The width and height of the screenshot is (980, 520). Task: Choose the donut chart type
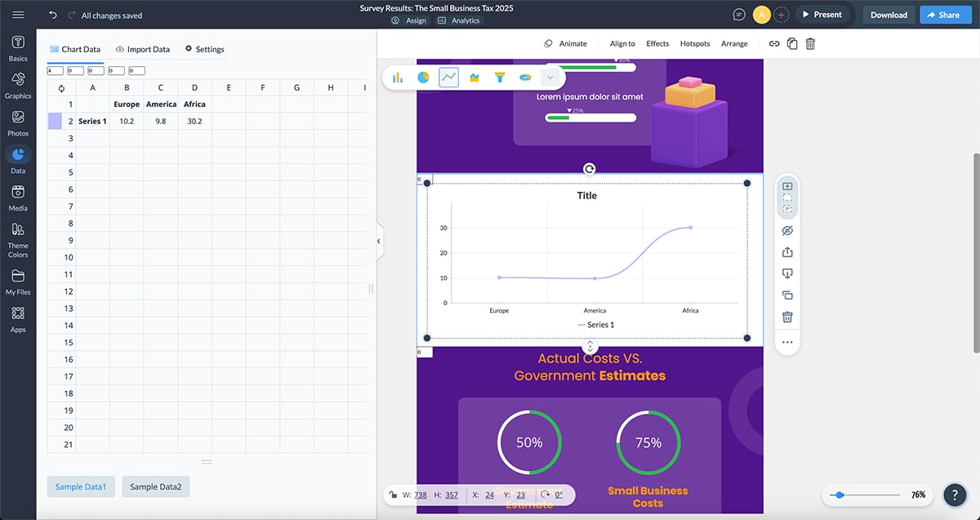(x=525, y=77)
